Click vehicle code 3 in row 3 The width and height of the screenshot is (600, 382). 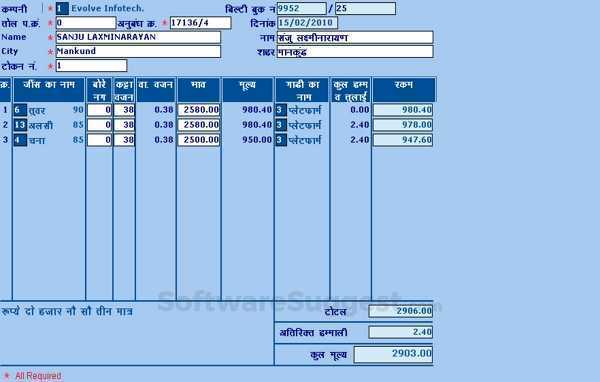click(281, 140)
